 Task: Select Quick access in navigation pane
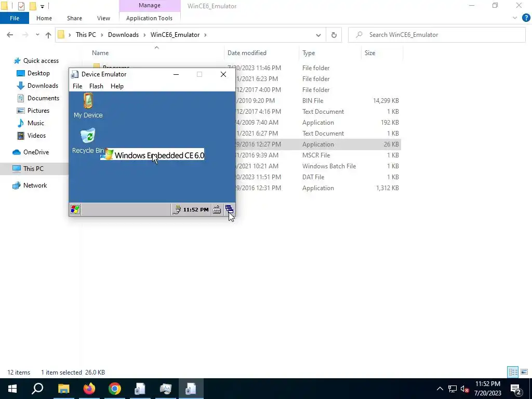pyautogui.click(x=36, y=61)
